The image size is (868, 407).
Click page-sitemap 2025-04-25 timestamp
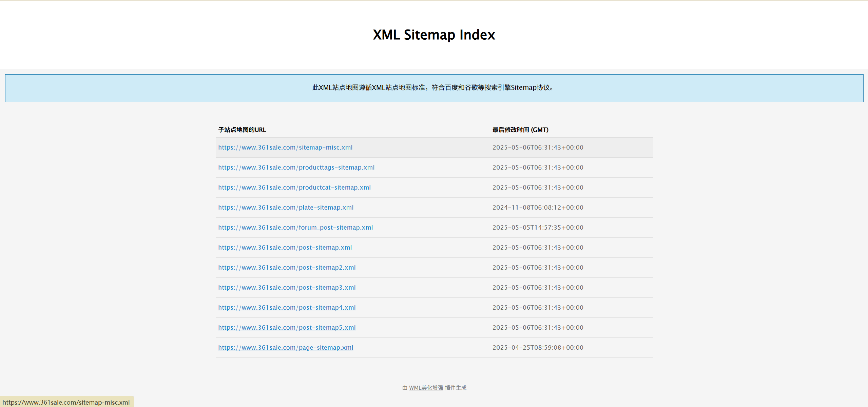tap(538, 348)
